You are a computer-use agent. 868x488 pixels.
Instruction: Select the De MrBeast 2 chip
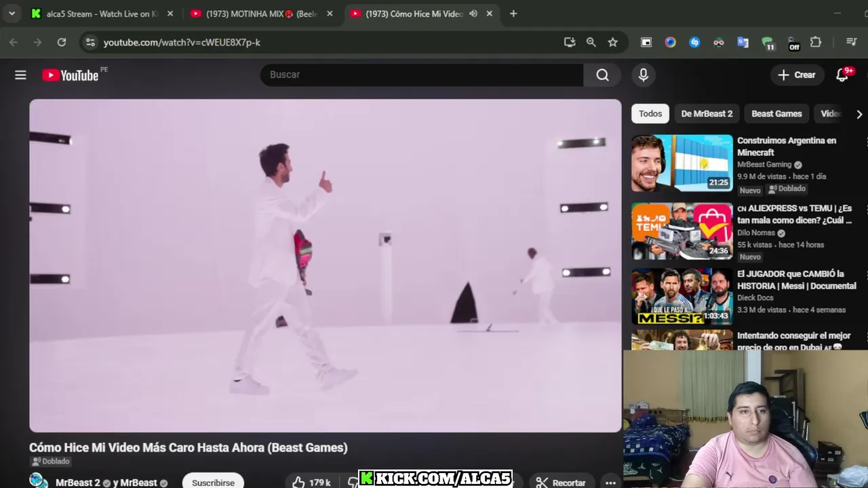707,114
